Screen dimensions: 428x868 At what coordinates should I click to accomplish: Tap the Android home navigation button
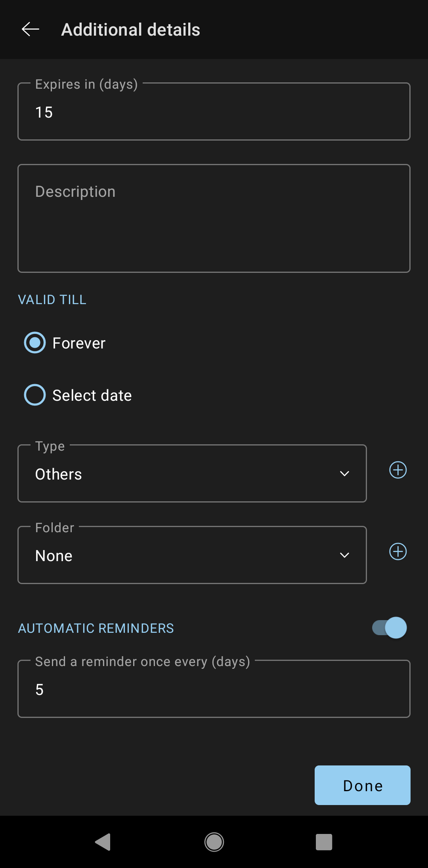pyautogui.click(x=214, y=842)
